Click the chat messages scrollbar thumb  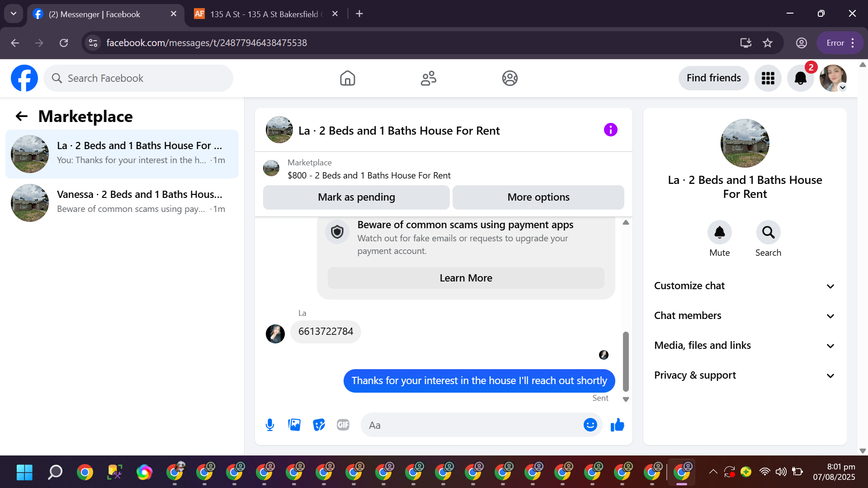point(626,361)
